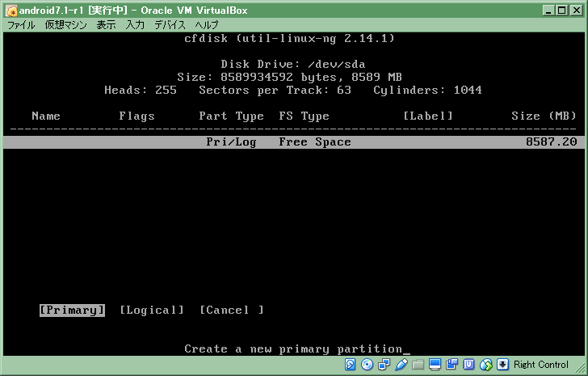Click the Flags column header
The image size is (588, 376).
136,116
